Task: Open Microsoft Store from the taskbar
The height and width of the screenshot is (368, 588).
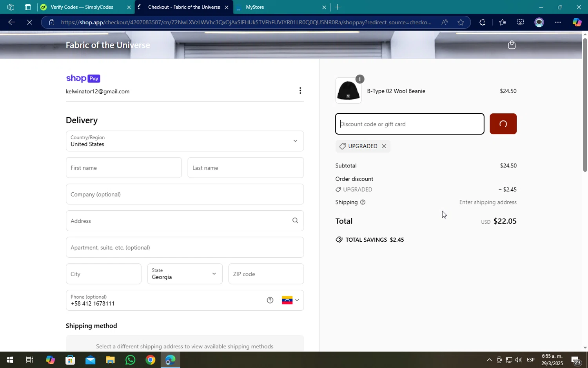Action: (70, 360)
